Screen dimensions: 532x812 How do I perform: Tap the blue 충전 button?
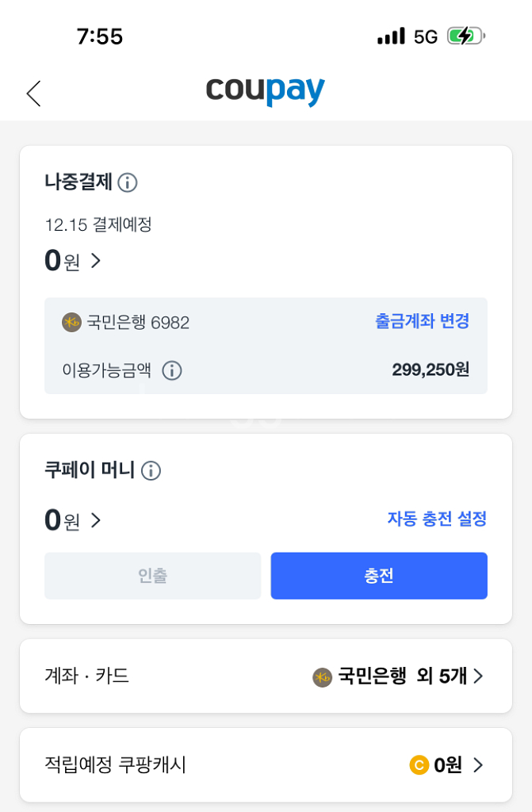[379, 576]
